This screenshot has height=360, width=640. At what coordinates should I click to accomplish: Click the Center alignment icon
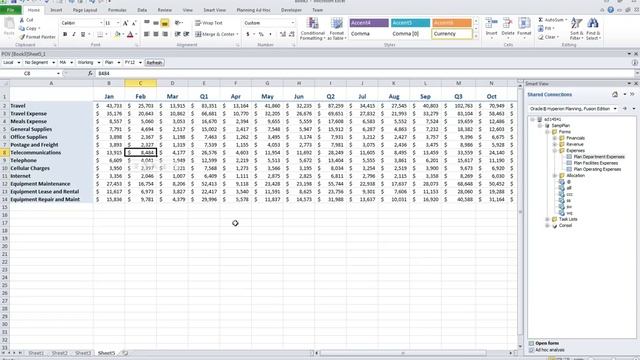[x=156, y=34]
